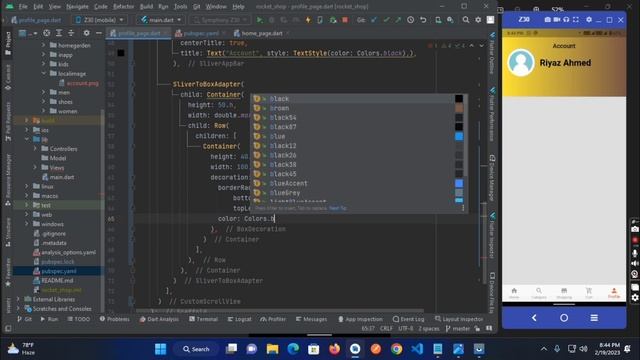
Task: Show Git history clock icon
Action: pos(411,20)
